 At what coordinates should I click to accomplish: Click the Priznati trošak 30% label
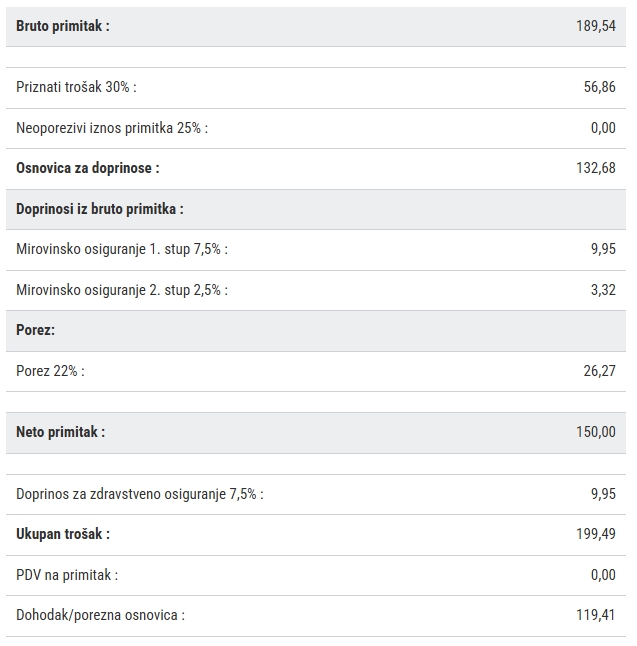tap(76, 87)
